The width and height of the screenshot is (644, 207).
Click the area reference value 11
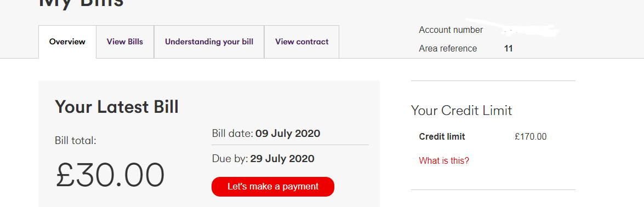pyautogui.click(x=509, y=48)
